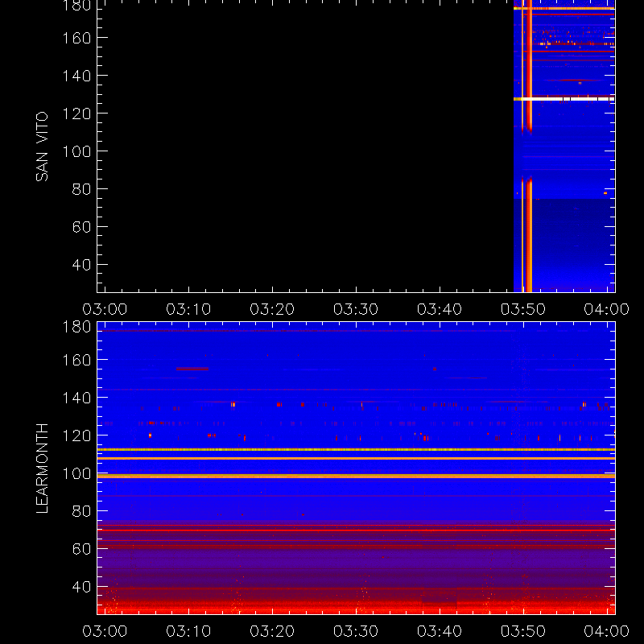Click 03:40 under the San Vito plot
This screenshot has width=644, height=644.
click(440, 309)
